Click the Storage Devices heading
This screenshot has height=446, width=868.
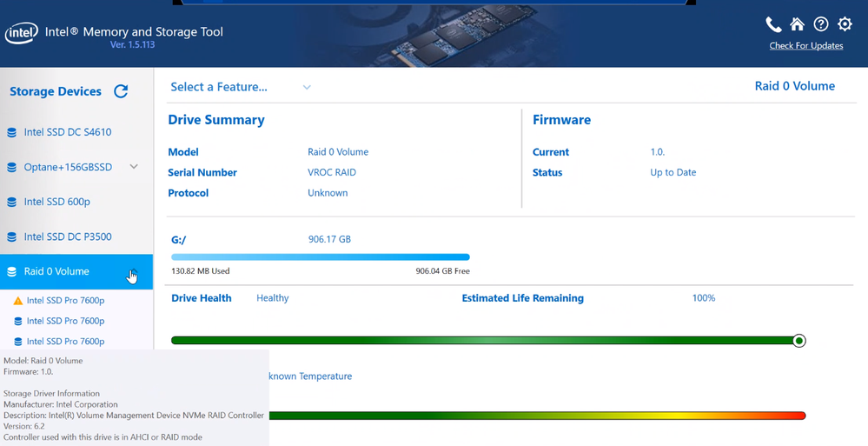pyautogui.click(x=56, y=91)
